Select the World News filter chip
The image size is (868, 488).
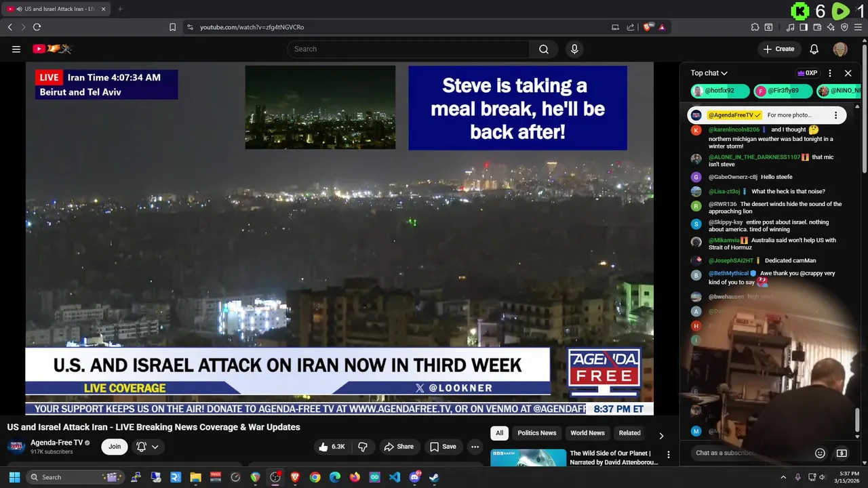click(587, 433)
